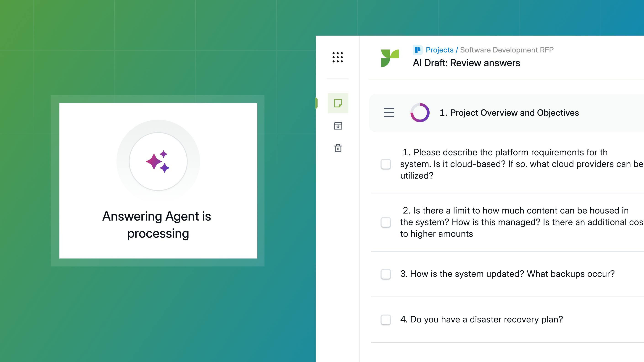This screenshot has width=644, height=362.
Task: Click the Trash icon in the sidebar
Action: [338, 148]
